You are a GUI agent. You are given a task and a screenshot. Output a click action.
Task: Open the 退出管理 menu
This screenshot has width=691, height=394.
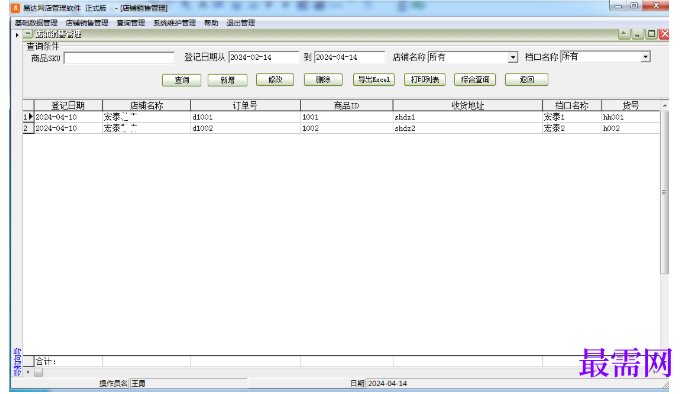pyautogui.click(x=241, y=23)
